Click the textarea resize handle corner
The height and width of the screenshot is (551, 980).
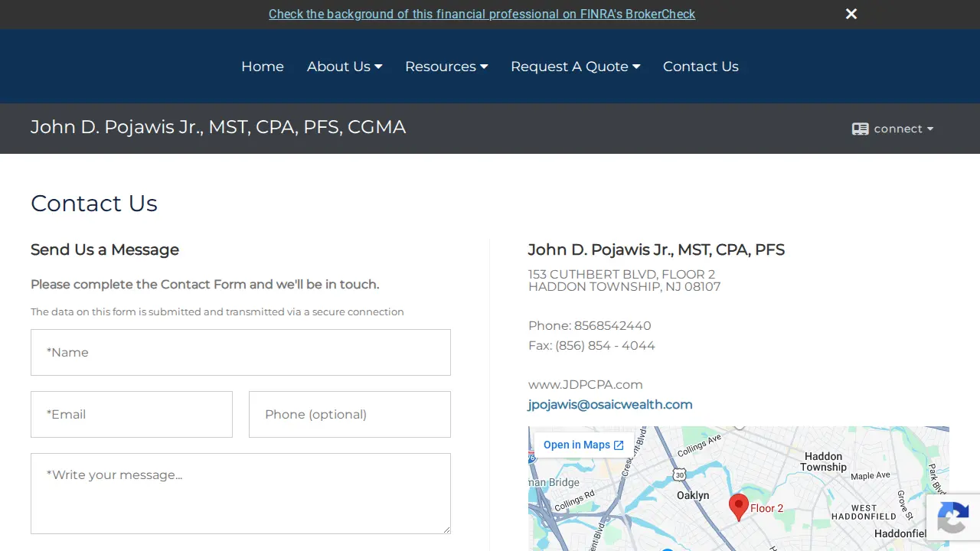click(x=446, y=529)
